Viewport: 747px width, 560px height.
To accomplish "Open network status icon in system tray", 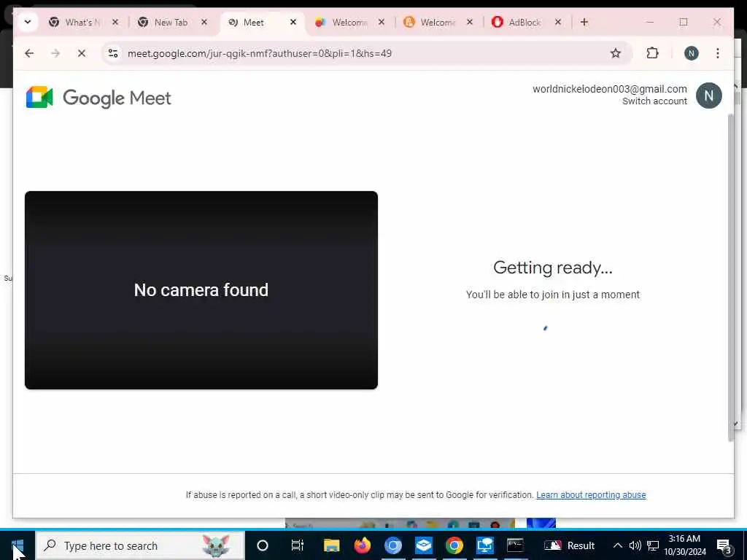I will coord(653,545).
